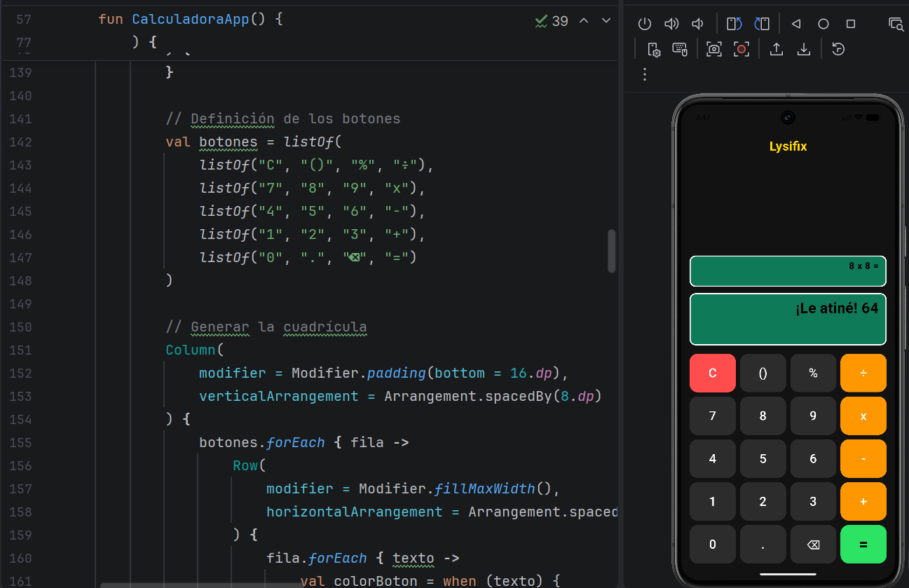The image size is (909, 588).
Task: Click the editor vertical scrollbar thumb
Action: pos(611,251)
